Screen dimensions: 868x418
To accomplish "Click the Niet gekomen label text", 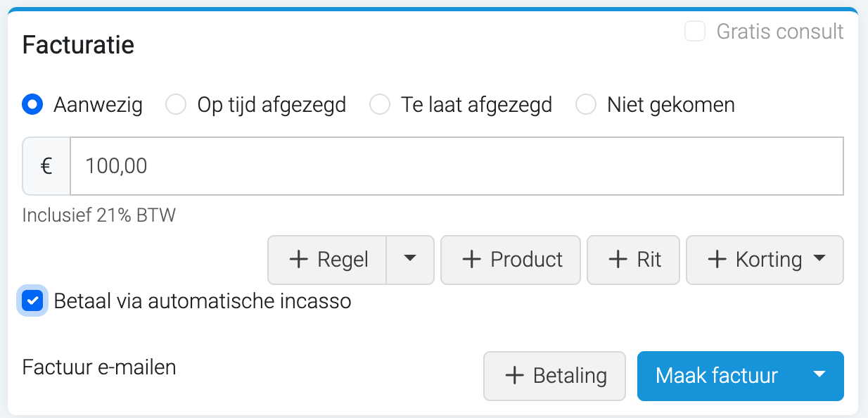I will tap(670, 105).
